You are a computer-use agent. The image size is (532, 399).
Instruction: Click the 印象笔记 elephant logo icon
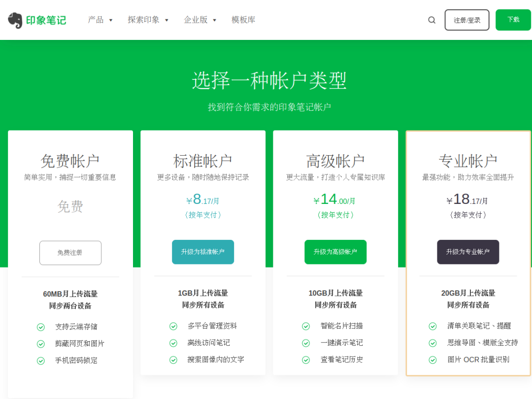(x=15, y=20)
